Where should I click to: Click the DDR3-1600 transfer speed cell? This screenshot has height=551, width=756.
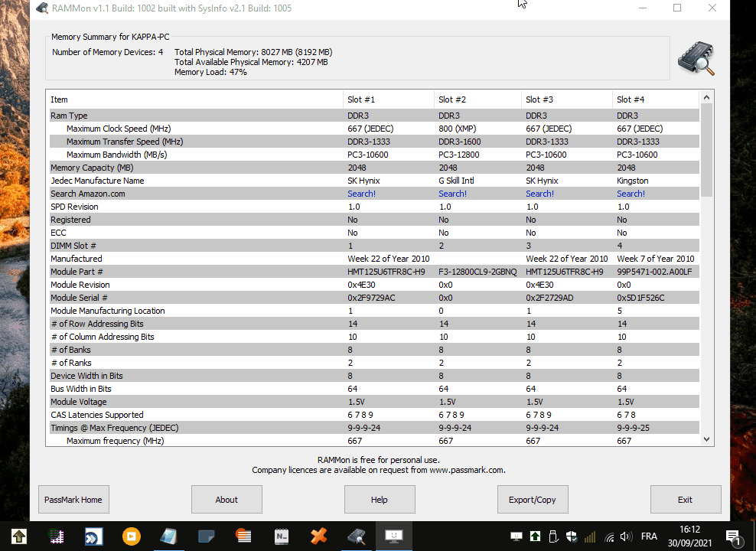click(459, 142)
